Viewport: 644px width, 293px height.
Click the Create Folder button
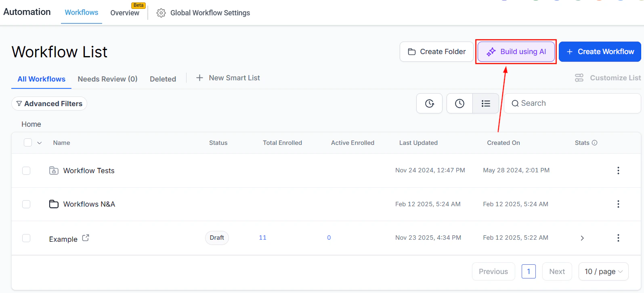tap(436, 52)
